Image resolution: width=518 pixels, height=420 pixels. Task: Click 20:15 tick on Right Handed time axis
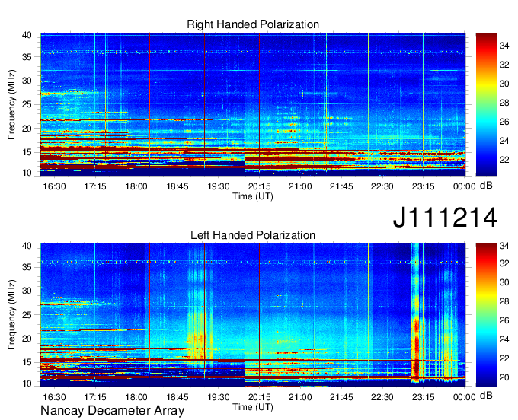pyautogui.click(x=259, y=186)
